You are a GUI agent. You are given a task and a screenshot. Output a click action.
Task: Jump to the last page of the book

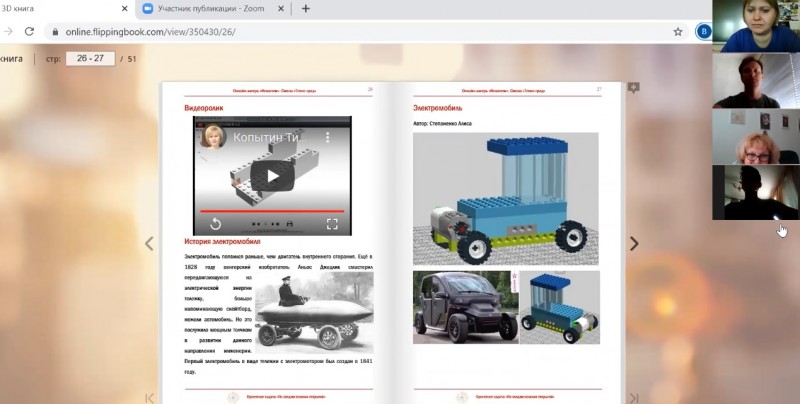pos(633,397)
